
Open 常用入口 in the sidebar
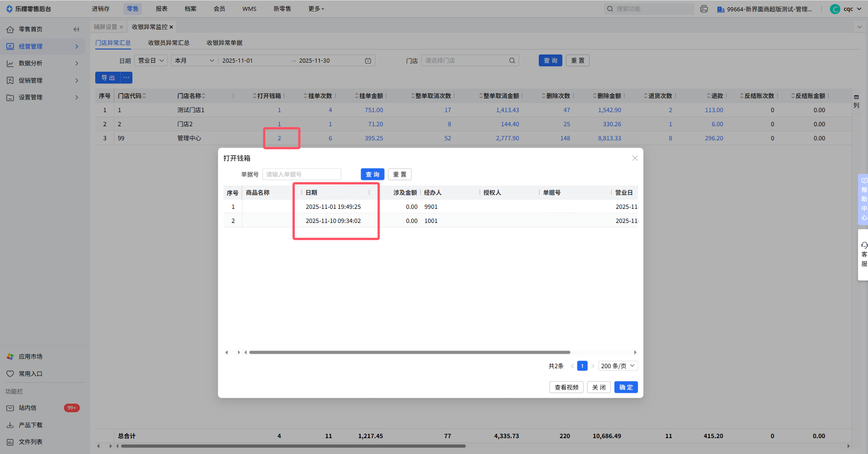click(x=30, y=374)
